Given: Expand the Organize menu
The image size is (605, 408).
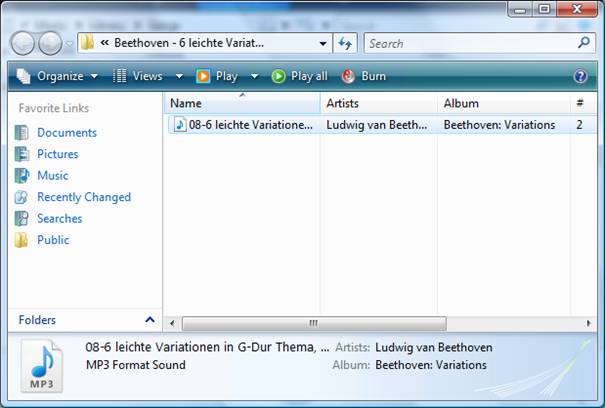Looking at the screenshot, I should [59, 76].
